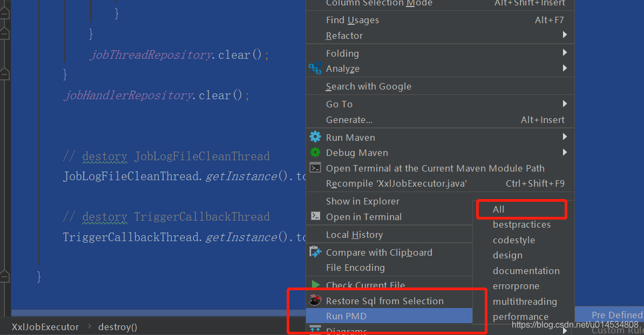Select the All ruleset option

[x=499, y=209]
